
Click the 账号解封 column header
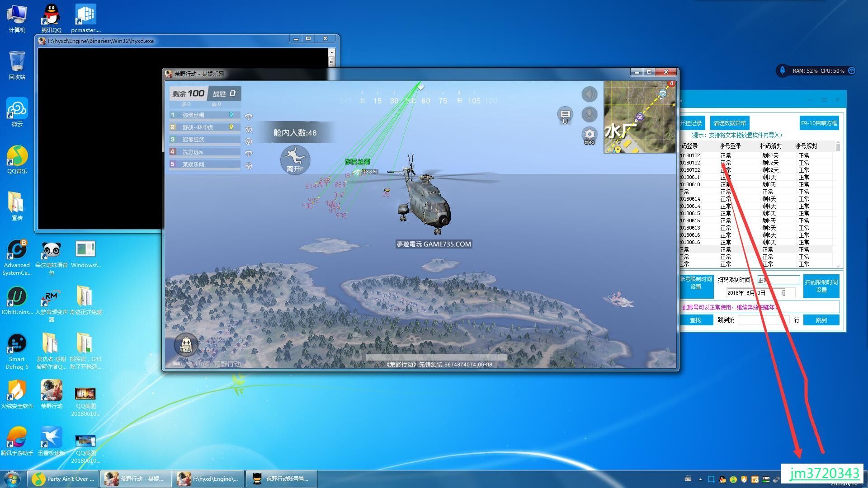coord(806,146)
